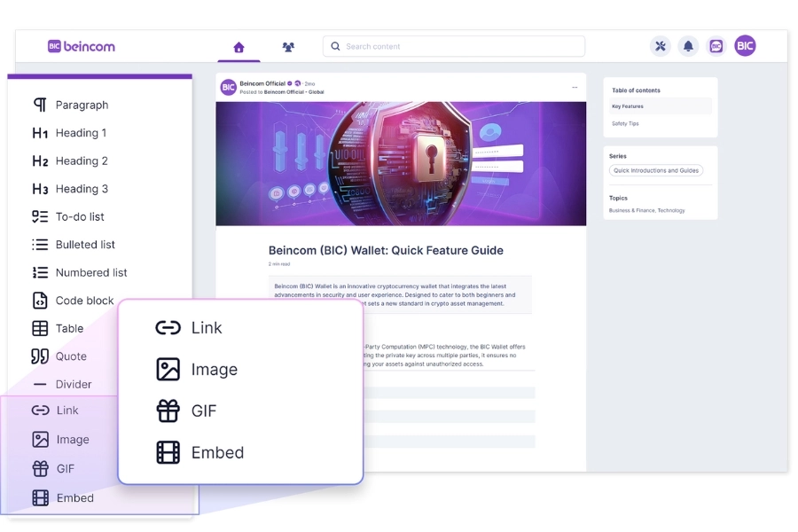Screen dimensions: 798x532
Task: Click the small Image icon in left menu
Action: point(40,440)
